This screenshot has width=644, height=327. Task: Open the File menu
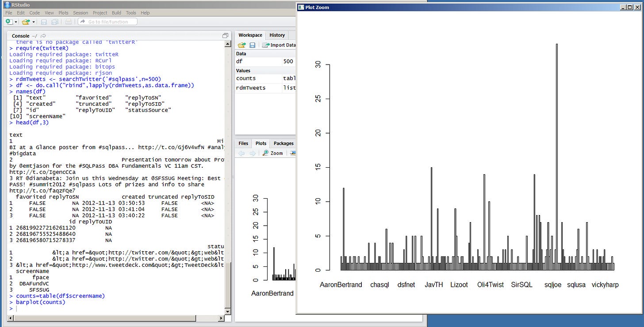(x=9, y=13)
